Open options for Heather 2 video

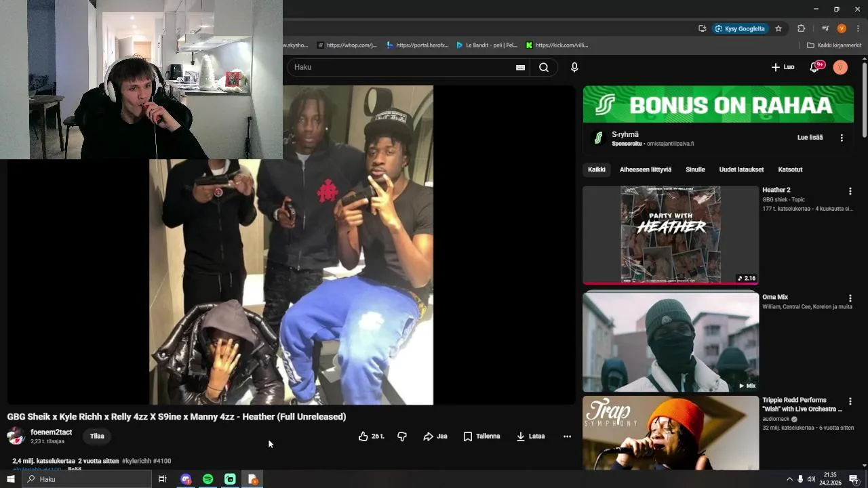pos(850,192)
